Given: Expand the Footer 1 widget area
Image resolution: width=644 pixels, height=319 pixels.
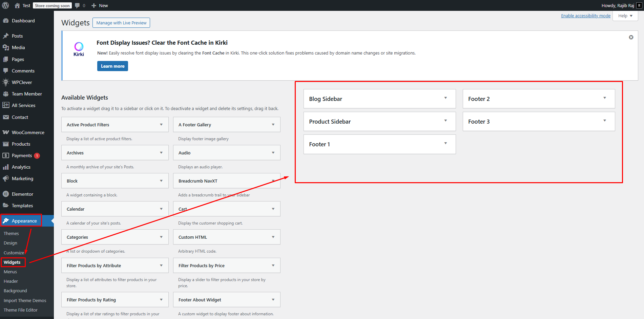Looking at the screenshot, I should (x=445, y=143).
